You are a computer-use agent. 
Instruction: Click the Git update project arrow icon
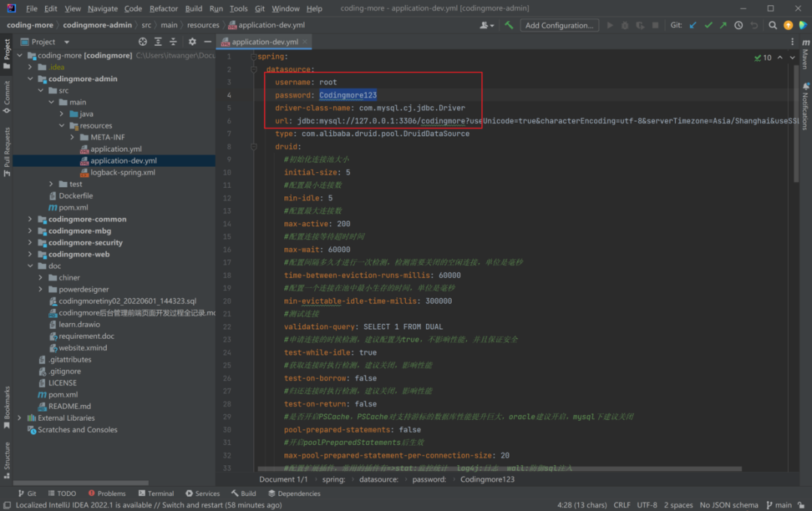[x=693, y=25]
